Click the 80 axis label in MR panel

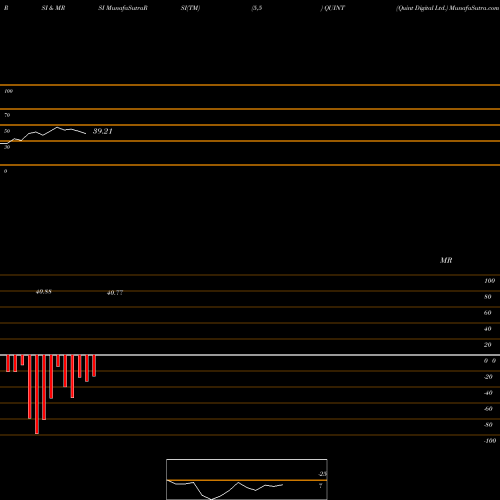(x=488, y=297)
